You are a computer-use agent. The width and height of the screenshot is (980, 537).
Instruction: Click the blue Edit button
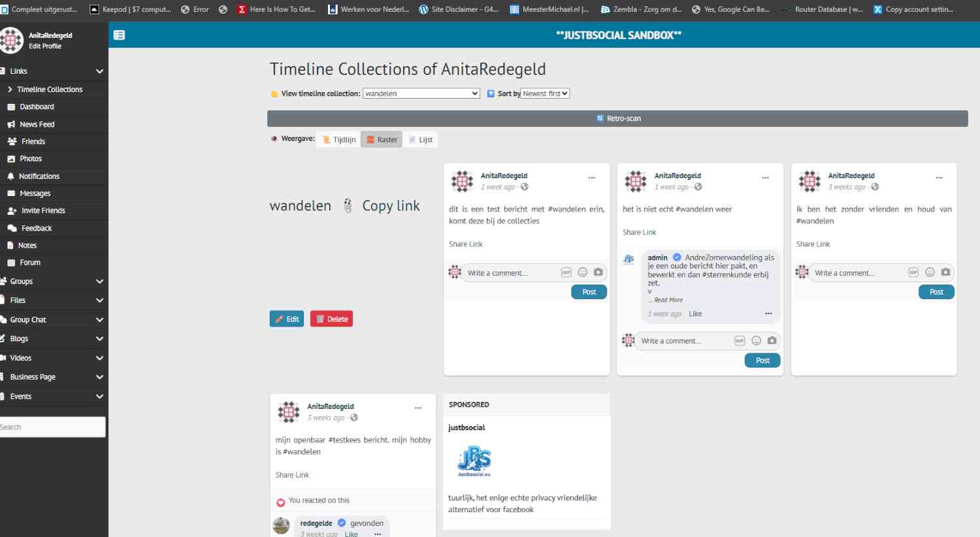[x=287, y=319]
